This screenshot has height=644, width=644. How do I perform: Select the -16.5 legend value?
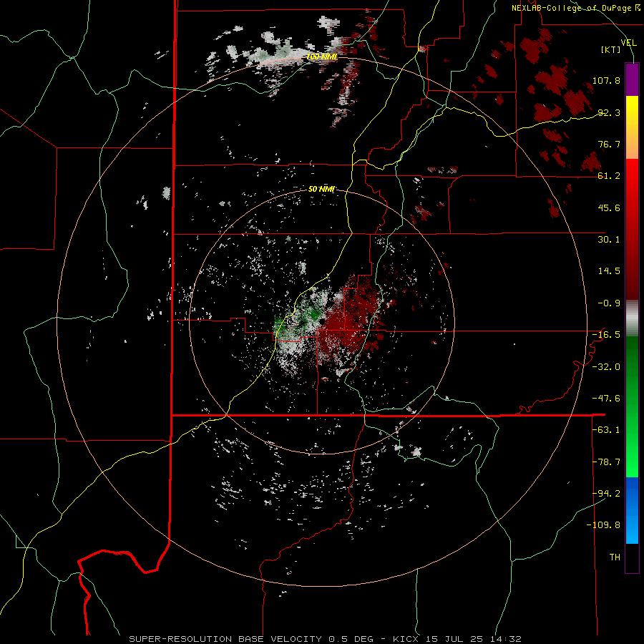click(606, 335)
